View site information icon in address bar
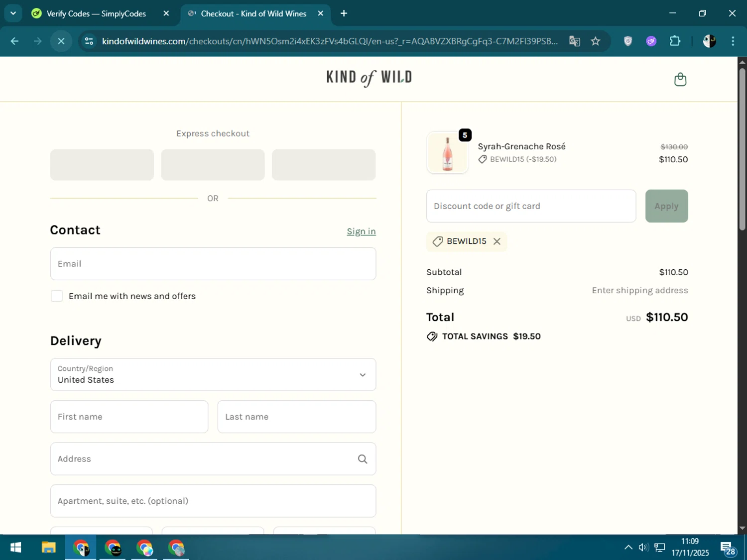 (89, 41)
